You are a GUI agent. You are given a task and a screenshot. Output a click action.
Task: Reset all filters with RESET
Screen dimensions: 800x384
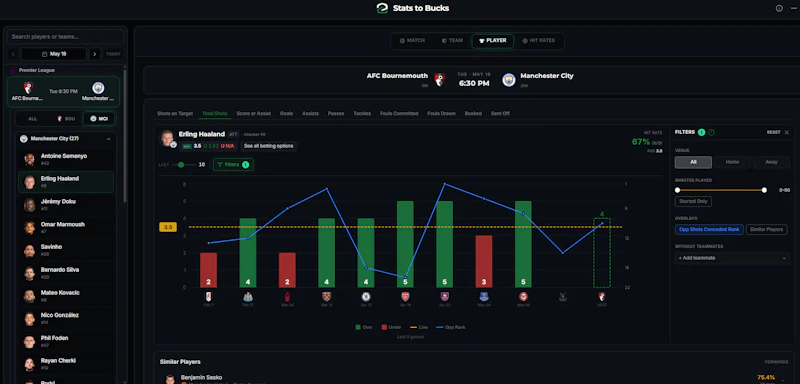click(x=773, y=133)
